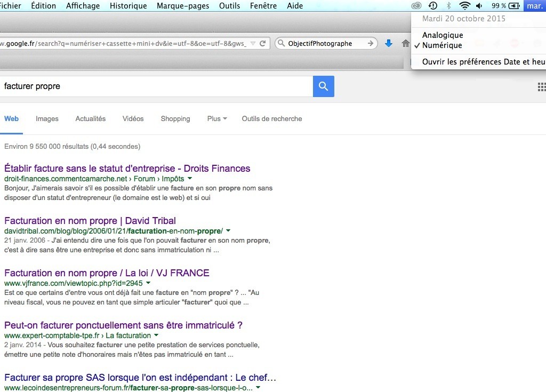Switch to the Actualités results tab
The image size is (546, 392).
91,119
